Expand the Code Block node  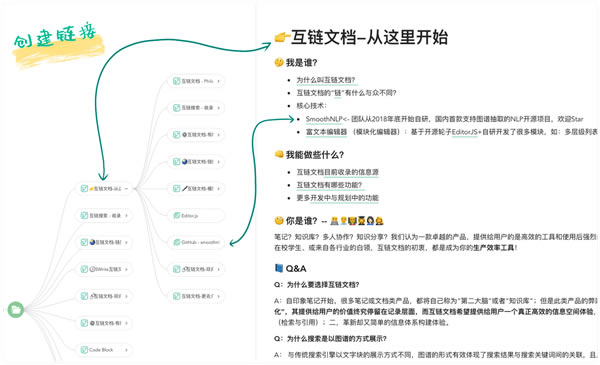coord(126,350)
